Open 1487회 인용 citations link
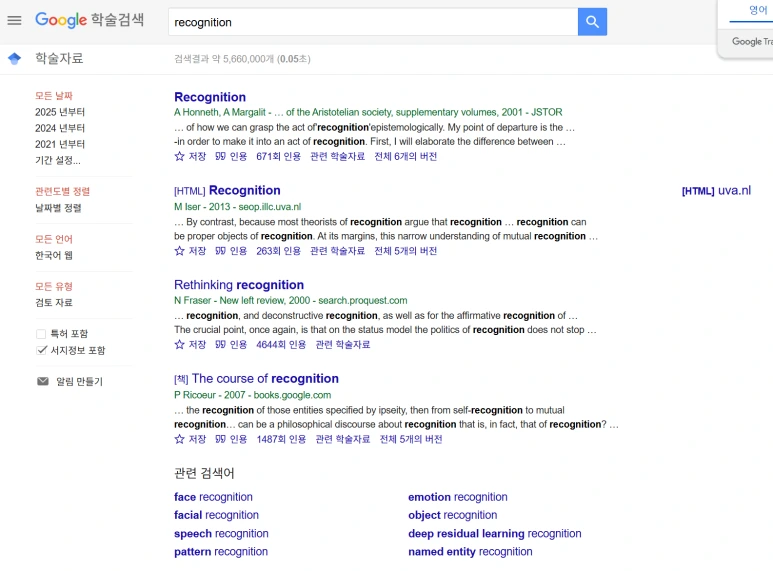This screenshot has width=773, height=571. coord(281,439)
